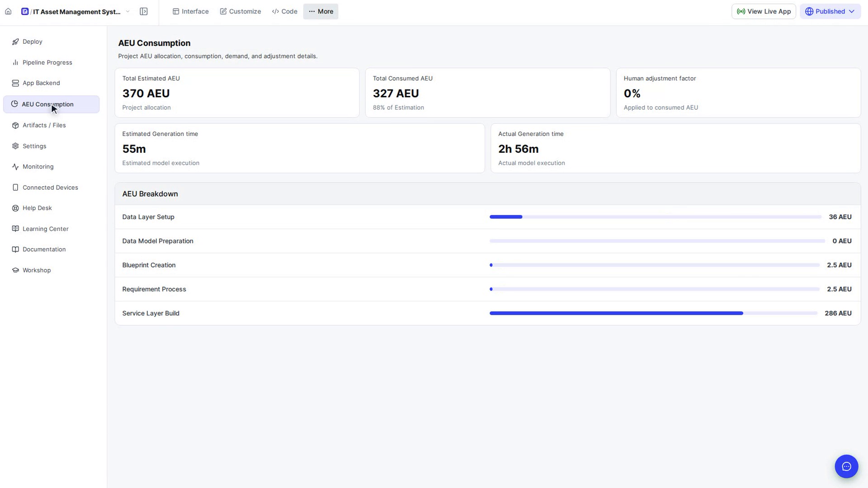Toggle the sidebar panel icon
Image resolution: width=868 pixels, height=488 pixels.
click(144, 11)
